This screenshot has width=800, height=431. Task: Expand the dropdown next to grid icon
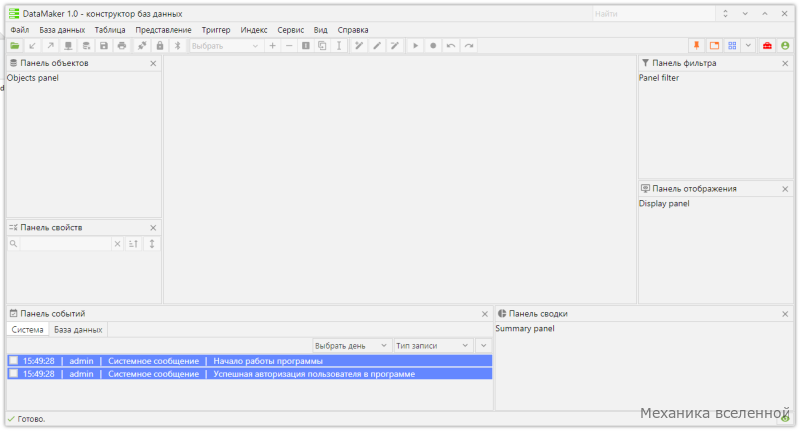[748, 46]
